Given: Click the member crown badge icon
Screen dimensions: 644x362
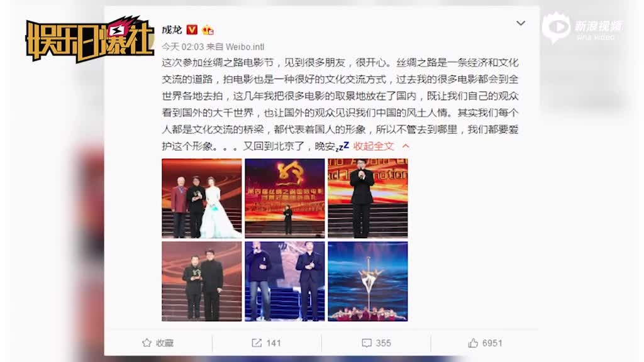Looking at the screenshot, I should click(x=208, y=30).
